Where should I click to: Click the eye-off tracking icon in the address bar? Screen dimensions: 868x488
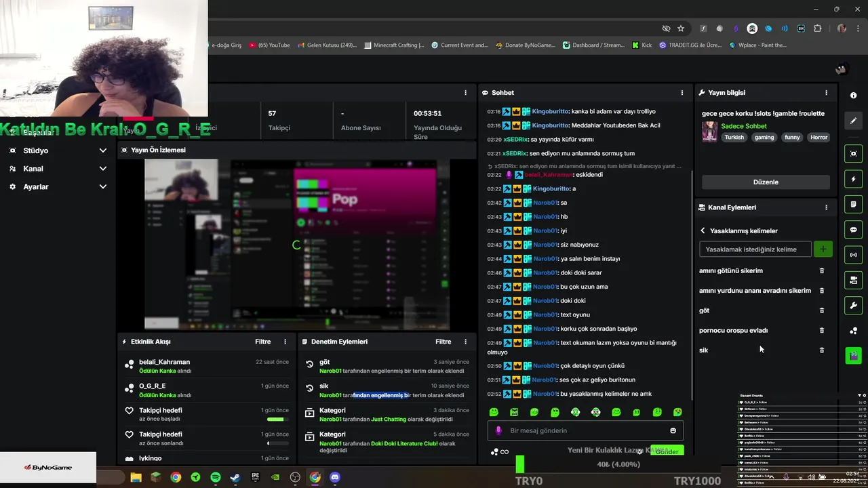pyautogui.click(x=666, y=28)
